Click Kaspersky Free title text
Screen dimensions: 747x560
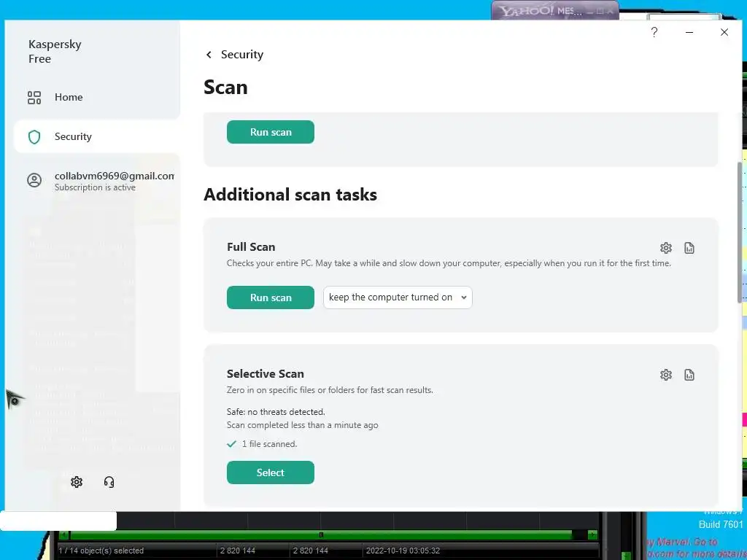coord(55,52)
